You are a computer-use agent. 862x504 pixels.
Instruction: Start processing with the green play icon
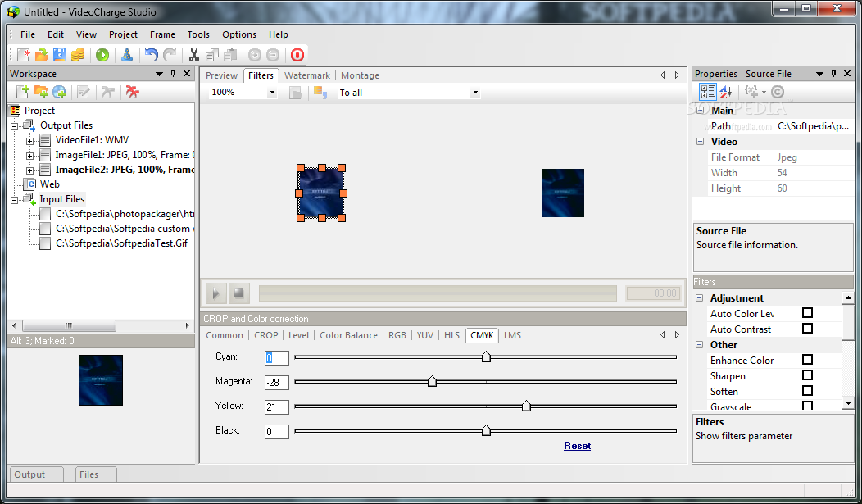pos(102,55)
